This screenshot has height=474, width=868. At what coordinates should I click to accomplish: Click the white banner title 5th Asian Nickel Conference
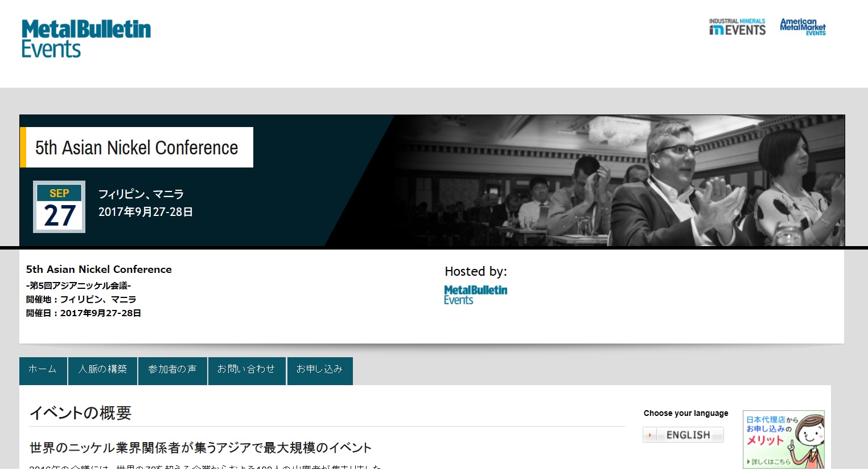[137, 148]
